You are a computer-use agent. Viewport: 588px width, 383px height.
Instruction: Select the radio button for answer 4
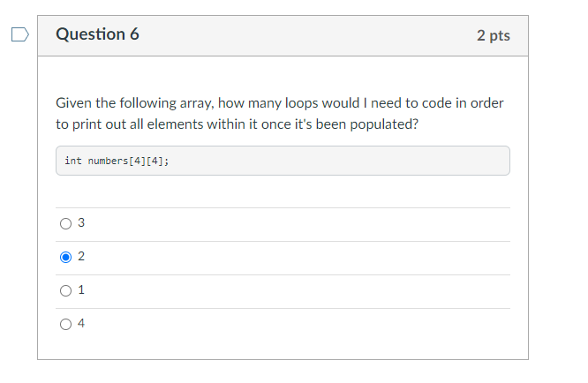(65, 324)
